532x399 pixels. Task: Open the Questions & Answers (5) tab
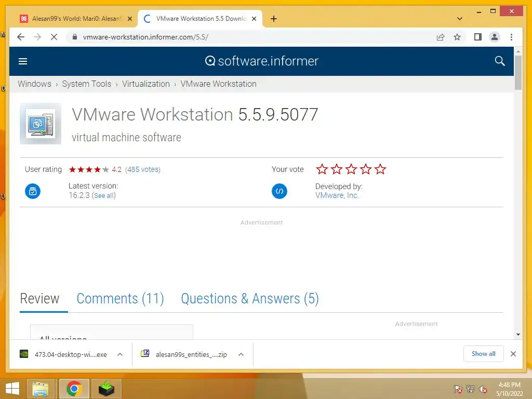(x=250, y=299)
